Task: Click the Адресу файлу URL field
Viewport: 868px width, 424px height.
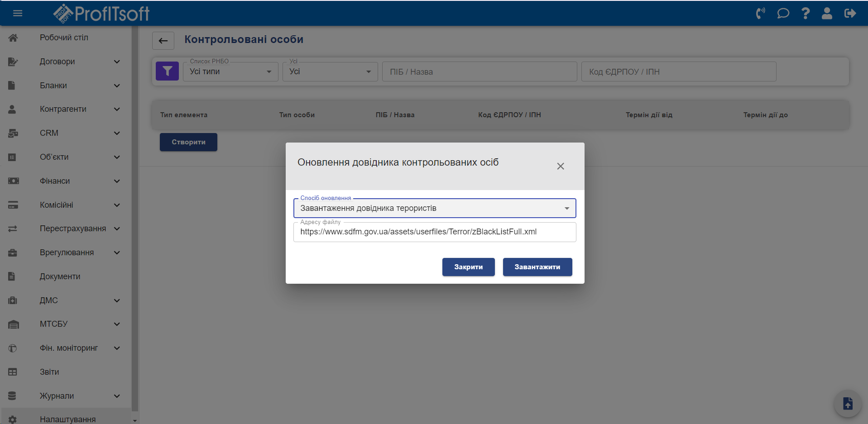Action: 434,232
